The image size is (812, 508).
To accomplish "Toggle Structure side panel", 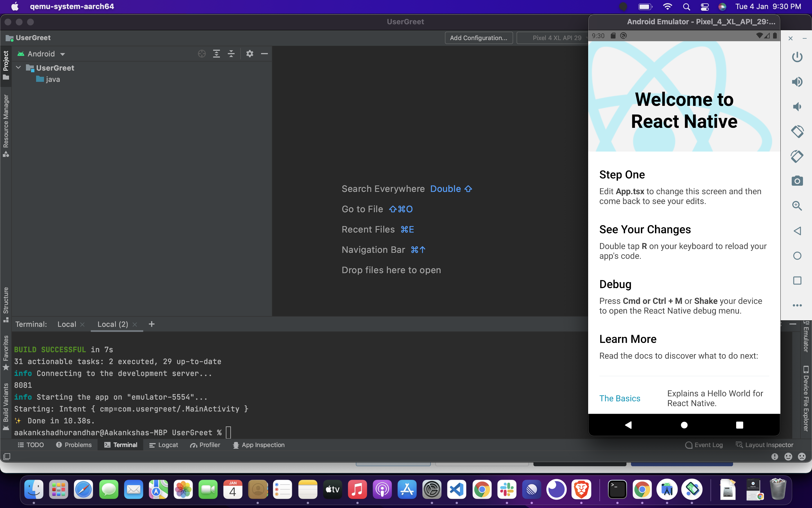I will pos(6,305).
